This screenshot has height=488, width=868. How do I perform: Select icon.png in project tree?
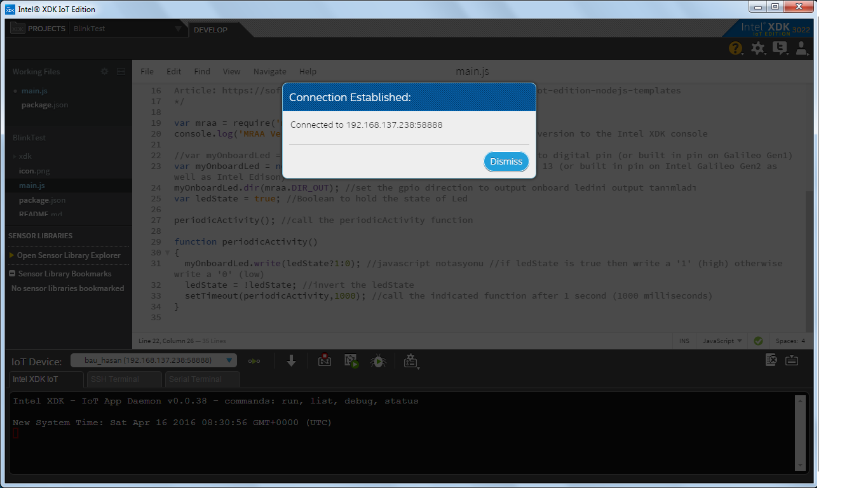click(x=34, y=171)
